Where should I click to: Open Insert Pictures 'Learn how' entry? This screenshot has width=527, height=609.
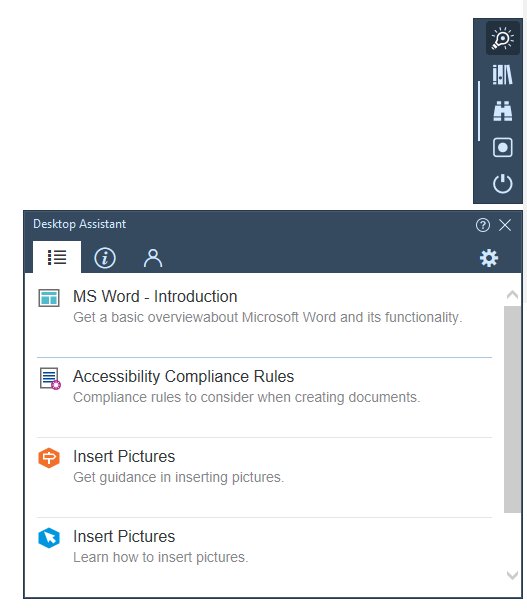(x=264, y=558)
